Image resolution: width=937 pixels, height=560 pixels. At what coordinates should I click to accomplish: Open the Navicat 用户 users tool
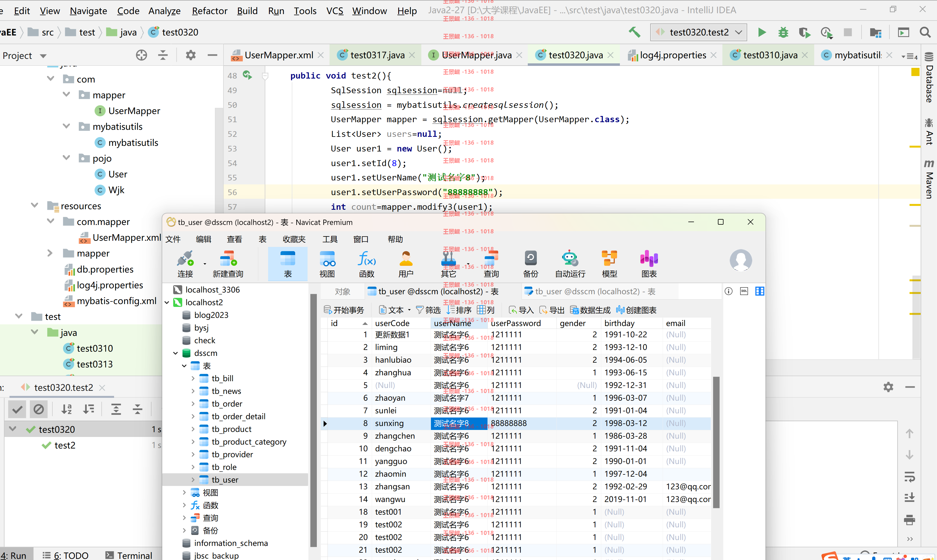406,264
